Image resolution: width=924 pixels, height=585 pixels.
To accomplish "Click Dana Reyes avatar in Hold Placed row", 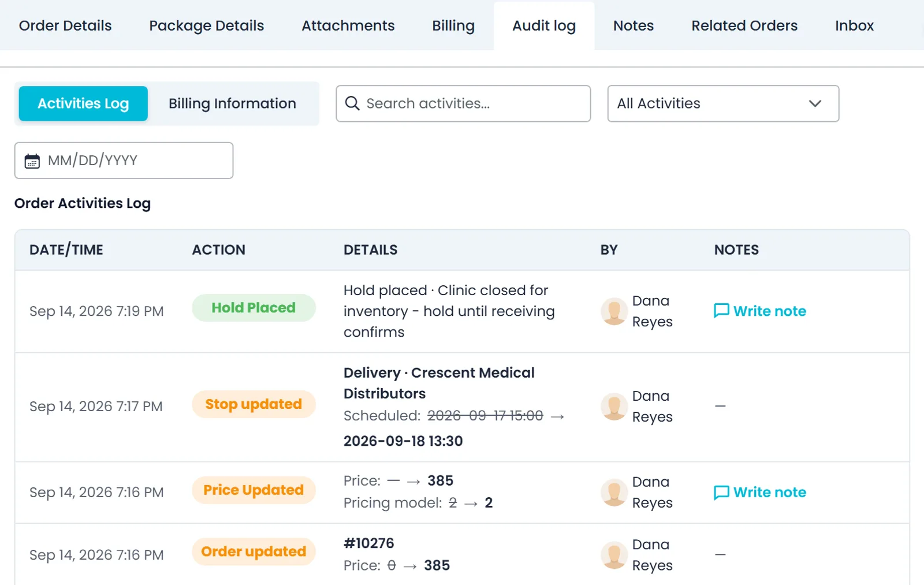I will point(614,311).
